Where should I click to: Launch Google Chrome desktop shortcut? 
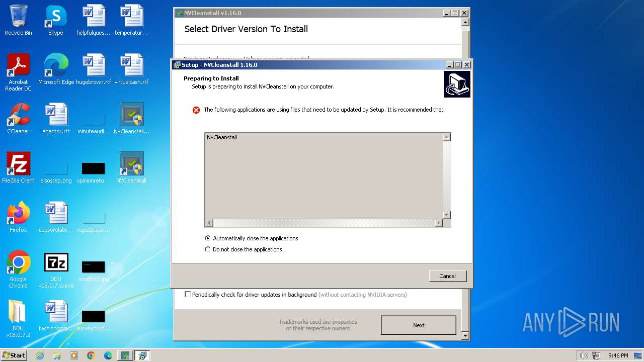coord(18,269)
